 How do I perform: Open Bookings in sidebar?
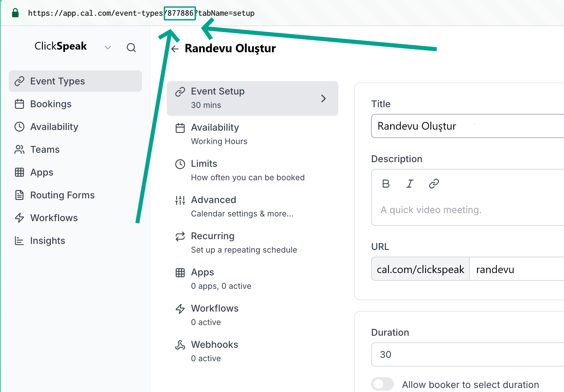point(75,104)
